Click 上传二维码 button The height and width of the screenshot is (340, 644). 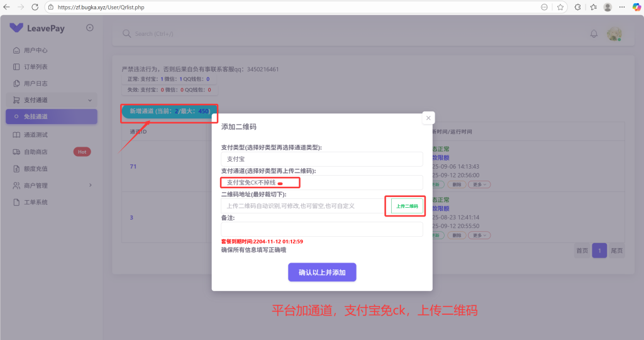click(407, 206)
